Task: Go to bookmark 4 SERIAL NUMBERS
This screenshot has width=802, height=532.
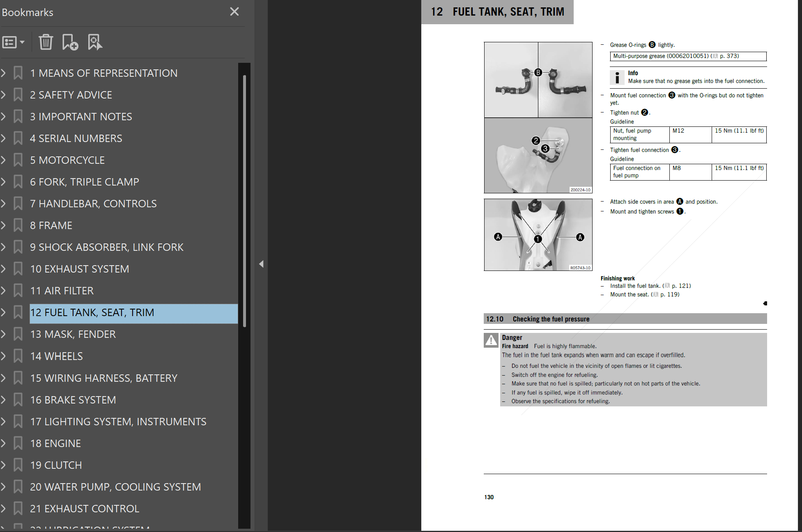Action: tap(76, 138)
